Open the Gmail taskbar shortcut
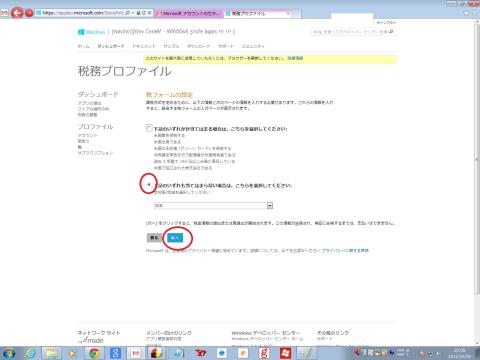 136,353
